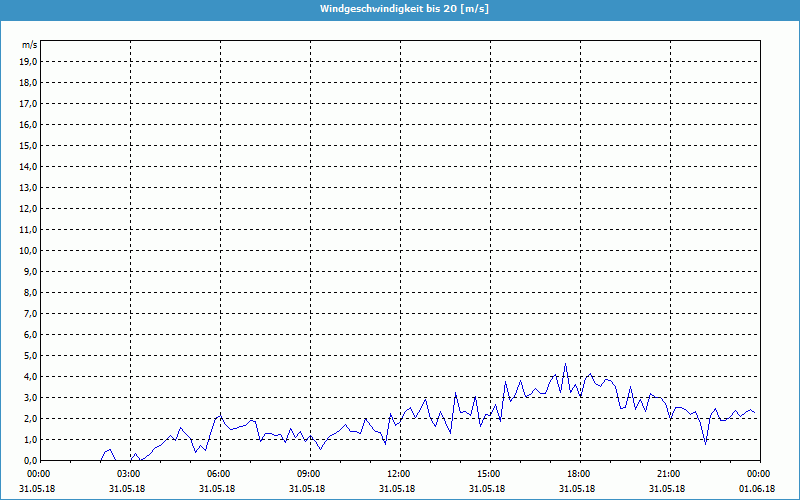Click the 10,0 y-axis label
This screenshot has width=800, height=500.
29,250
